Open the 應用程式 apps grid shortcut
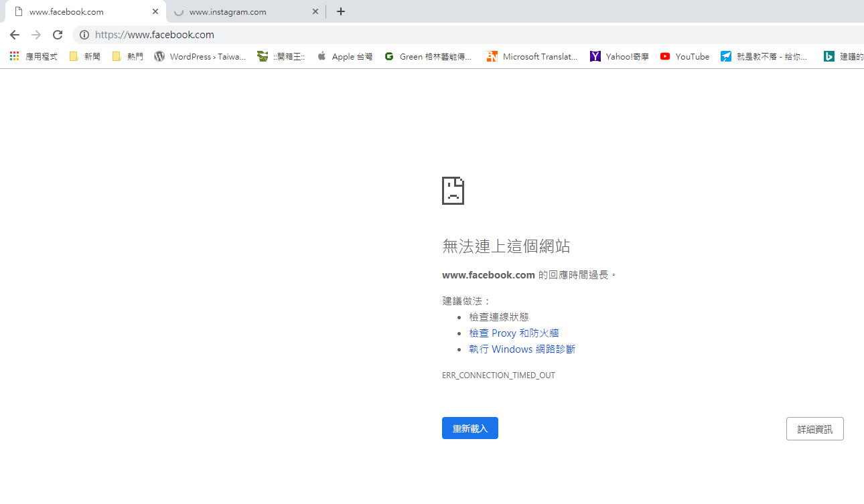This screenshot has height=504, width=864. click(x=33, y=57)
